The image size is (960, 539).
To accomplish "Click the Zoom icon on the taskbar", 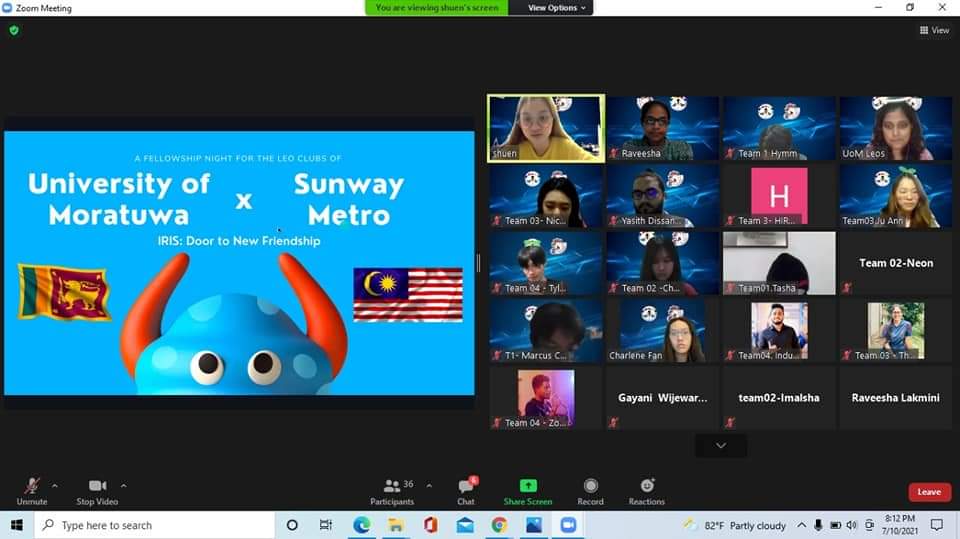I will [568, 525].
